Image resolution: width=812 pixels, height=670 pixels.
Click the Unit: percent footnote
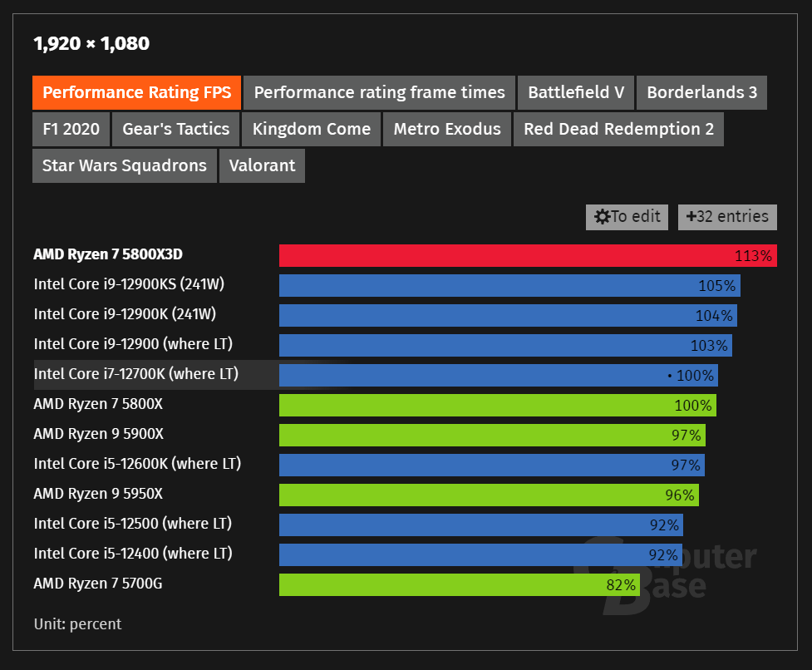(77, 624)
